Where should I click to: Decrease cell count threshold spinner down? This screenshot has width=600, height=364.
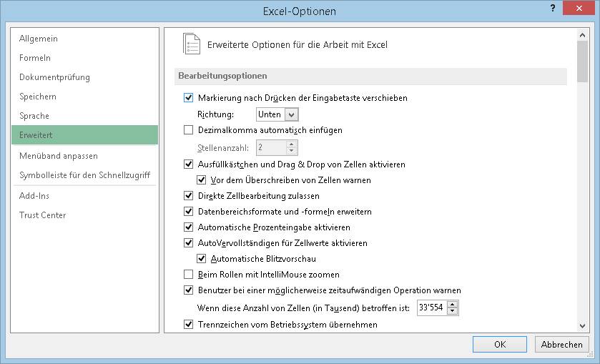(452, 311)
